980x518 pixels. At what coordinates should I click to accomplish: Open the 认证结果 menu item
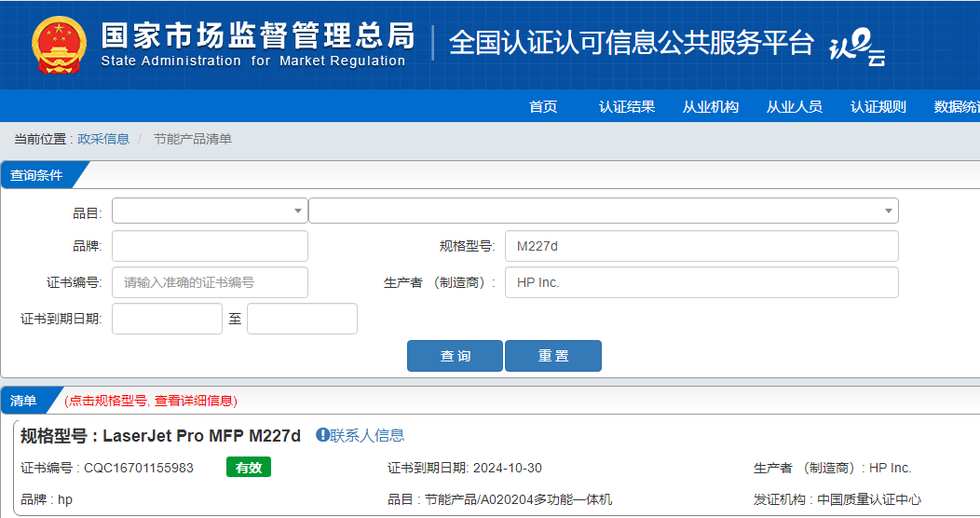click(x=627, y=107)
